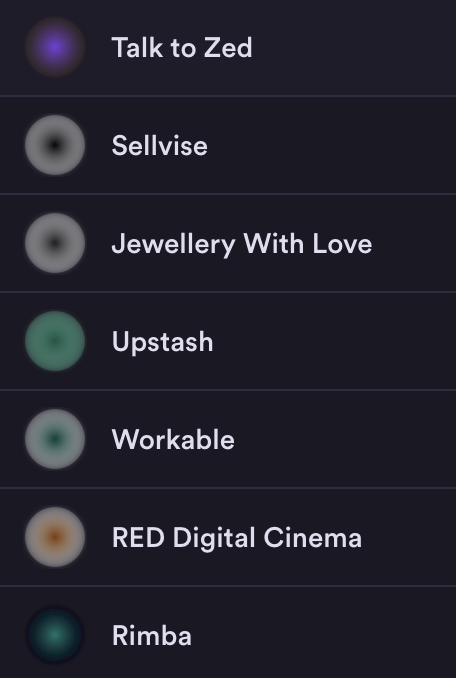The image size is (456, 678).
Task: Select the Rimba text label
Action: point(152,636)
